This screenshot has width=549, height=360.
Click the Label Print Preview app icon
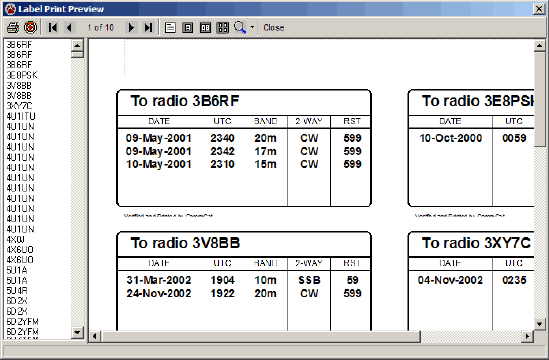[x=11, y=9]
